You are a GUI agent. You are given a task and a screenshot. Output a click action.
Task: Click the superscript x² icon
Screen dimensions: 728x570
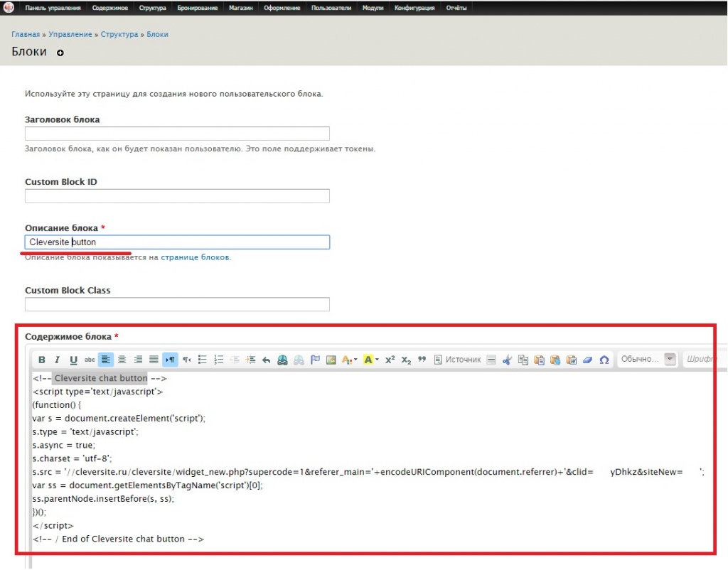[x=390, y=360]
